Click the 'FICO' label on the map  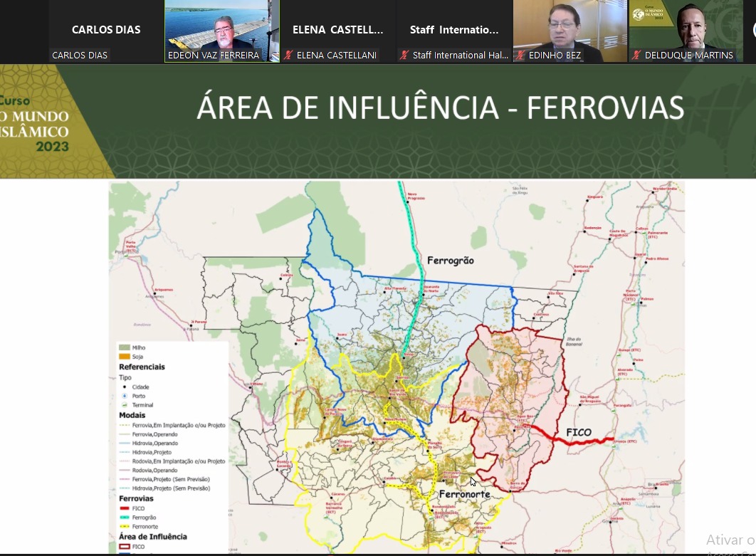point(579,432)
